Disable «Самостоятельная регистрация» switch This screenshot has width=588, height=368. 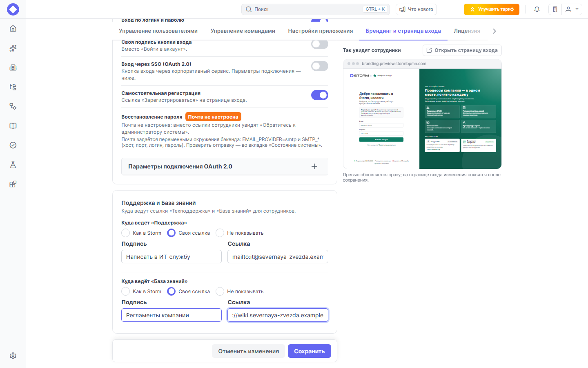[320, 95]
